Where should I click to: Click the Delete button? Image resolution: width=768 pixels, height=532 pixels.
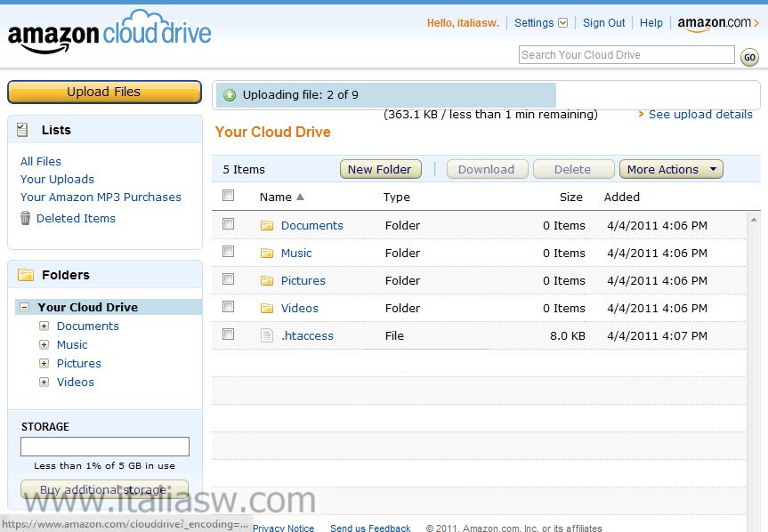click(573, 169)
